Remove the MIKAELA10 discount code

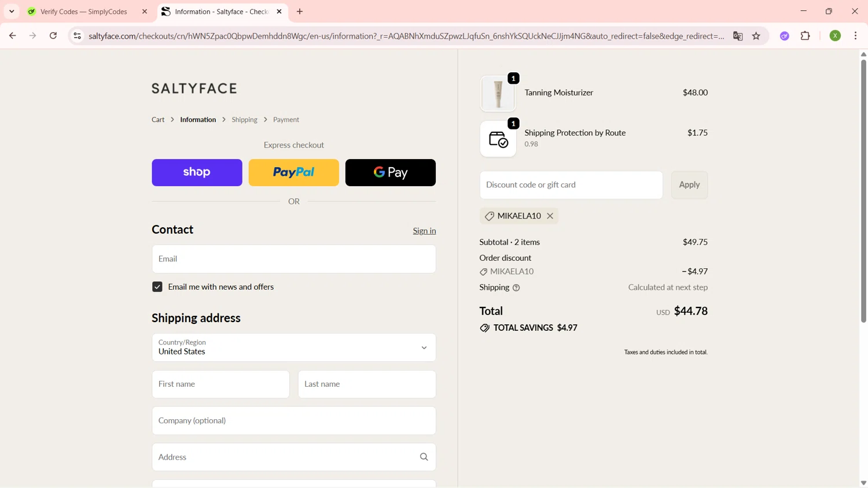[x=550, y=216]
